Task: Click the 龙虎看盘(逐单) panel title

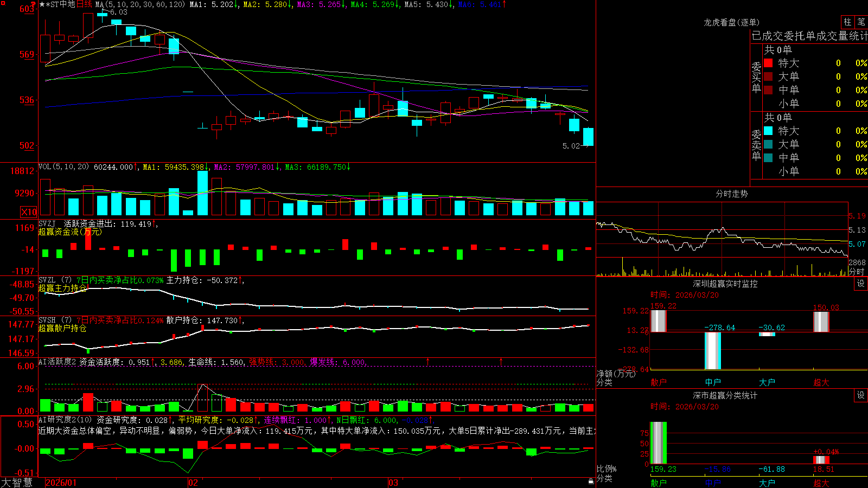Action: pyautogui.click(x=732, y=22)
